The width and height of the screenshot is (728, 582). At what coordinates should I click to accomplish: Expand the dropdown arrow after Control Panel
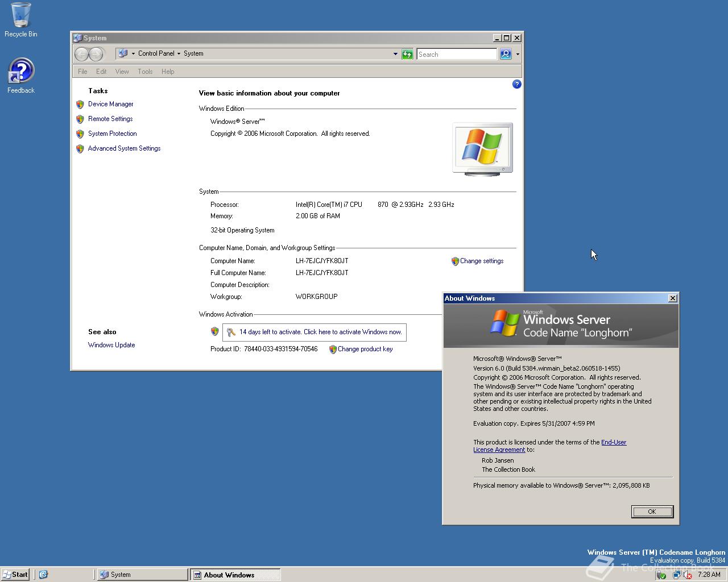coord(179,53)
